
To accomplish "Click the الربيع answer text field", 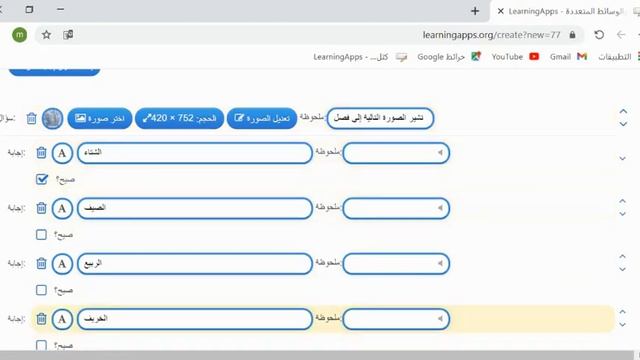I will (195, 264).
